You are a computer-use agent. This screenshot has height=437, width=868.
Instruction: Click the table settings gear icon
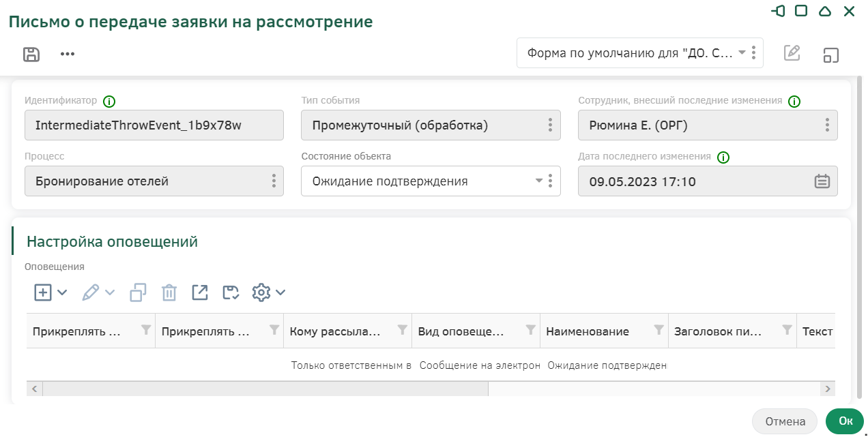point(261,292)
